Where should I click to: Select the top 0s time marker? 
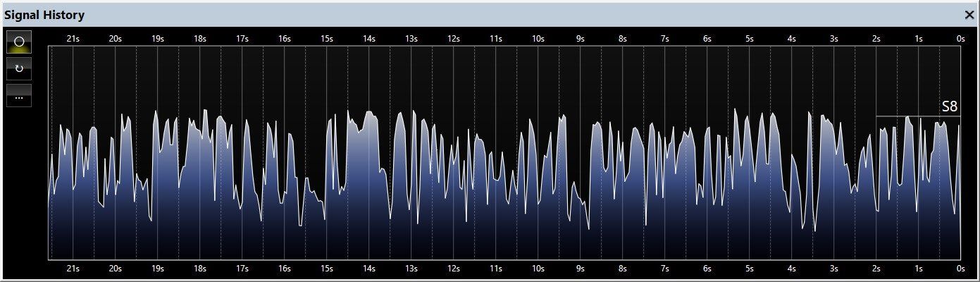tap(960, 39)
